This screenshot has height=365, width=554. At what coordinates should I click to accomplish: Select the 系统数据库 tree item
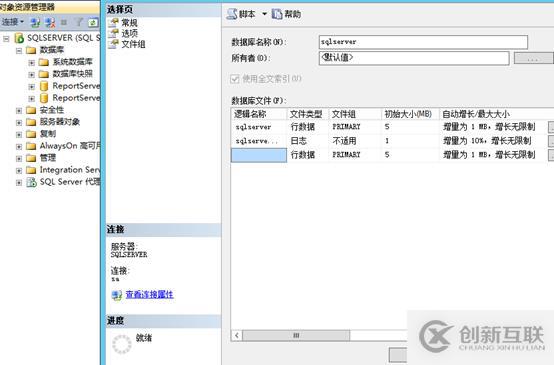pos(72,62)
